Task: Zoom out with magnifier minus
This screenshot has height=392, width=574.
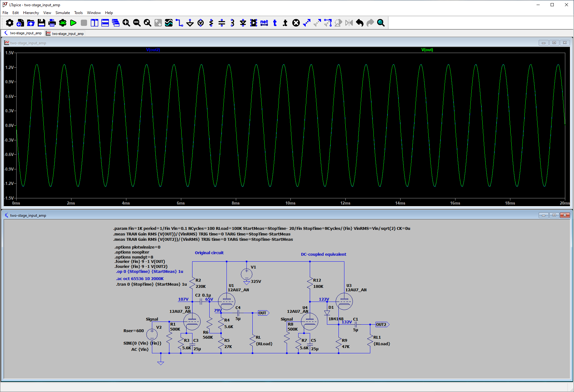Action: [137, 23]
